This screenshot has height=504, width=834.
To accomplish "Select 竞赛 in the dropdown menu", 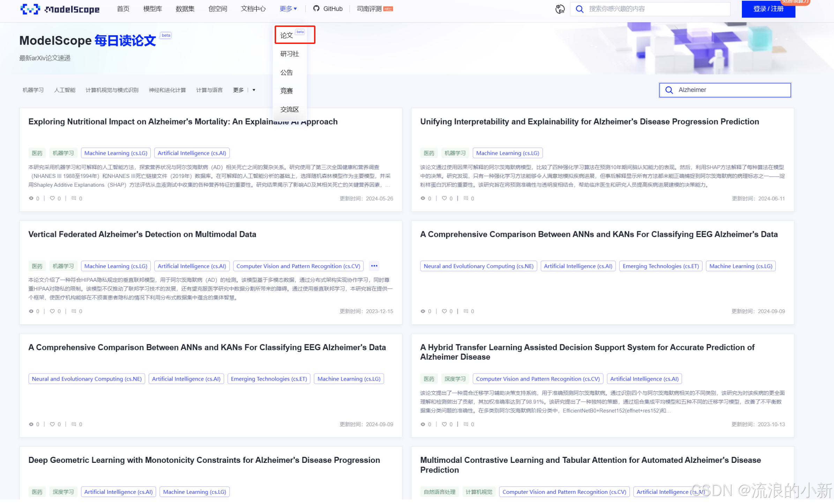I will [286, 91].
